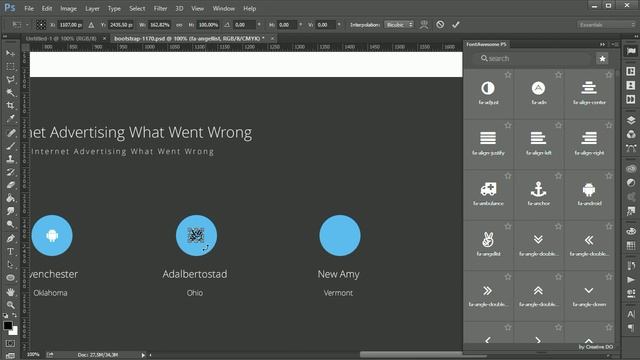Select the Brush tool
This screenshot has height=360, width=640.
(x=10, y=146)
